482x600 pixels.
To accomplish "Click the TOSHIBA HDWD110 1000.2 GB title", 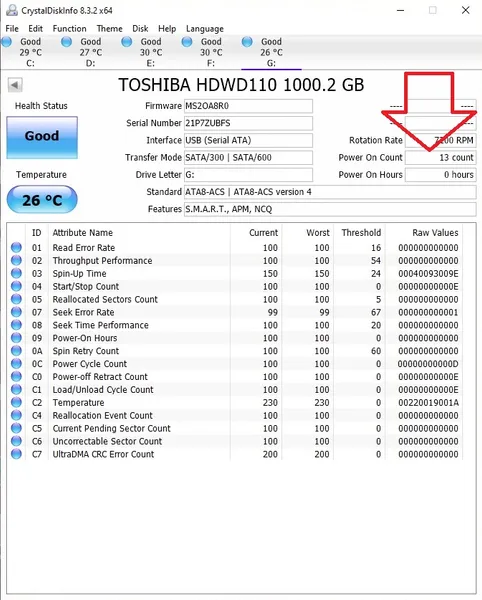I will (241, 85).
